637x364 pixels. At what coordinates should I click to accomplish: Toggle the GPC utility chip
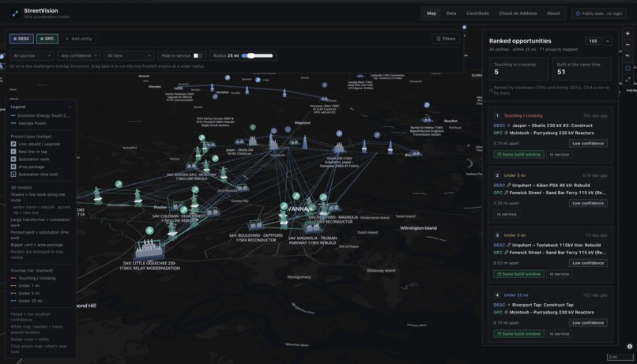point(47,39)
